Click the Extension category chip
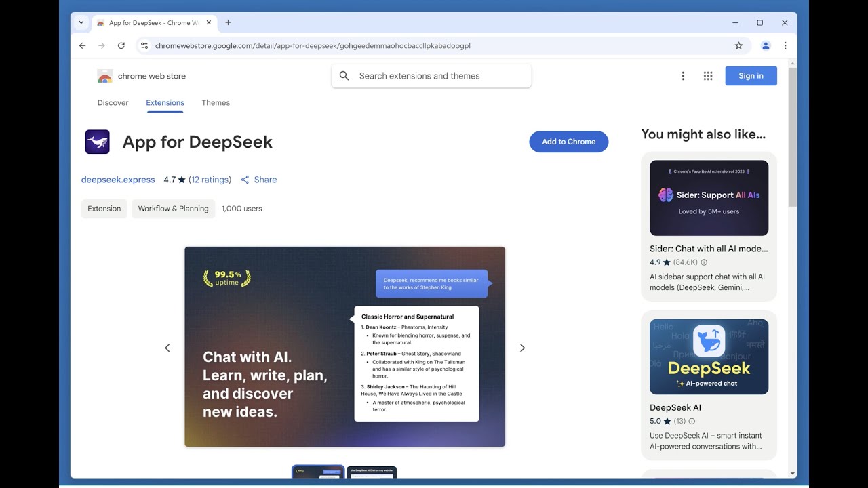The image size is (868, 488). [x=104, y=209]
